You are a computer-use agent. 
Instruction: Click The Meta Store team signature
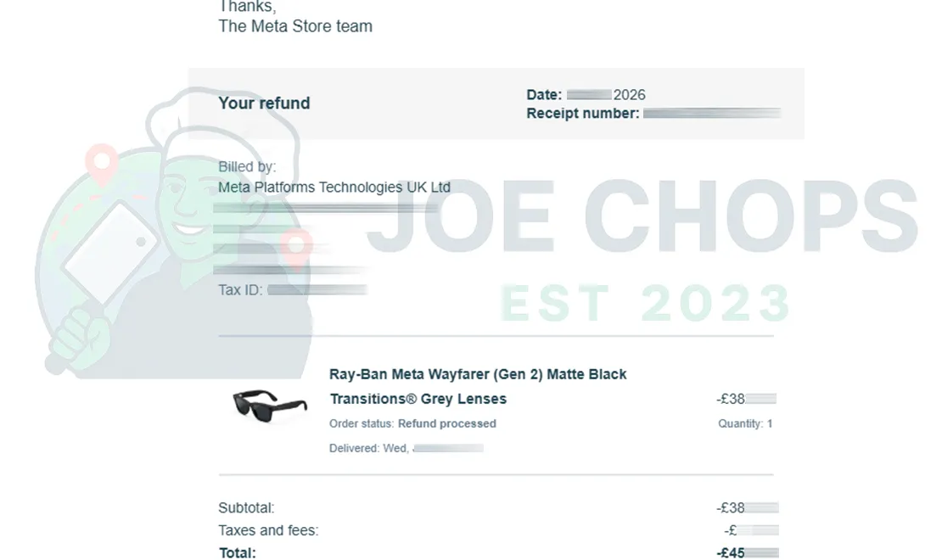pyautogui.click(x=295, y=26)
